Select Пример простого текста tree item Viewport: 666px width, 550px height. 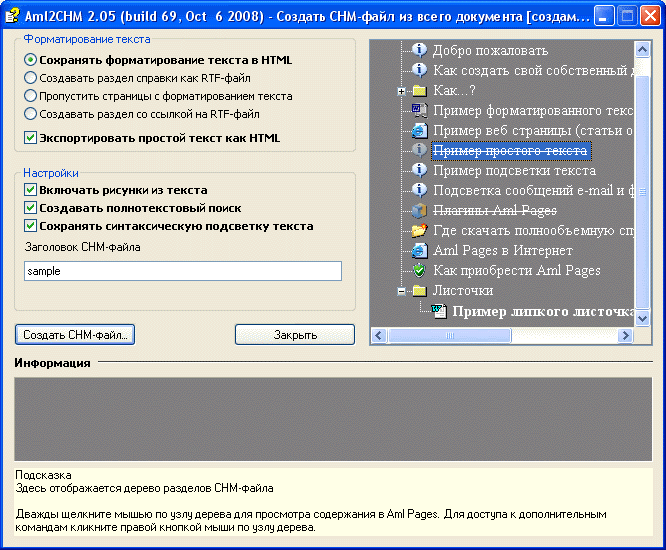pos(511,150)
